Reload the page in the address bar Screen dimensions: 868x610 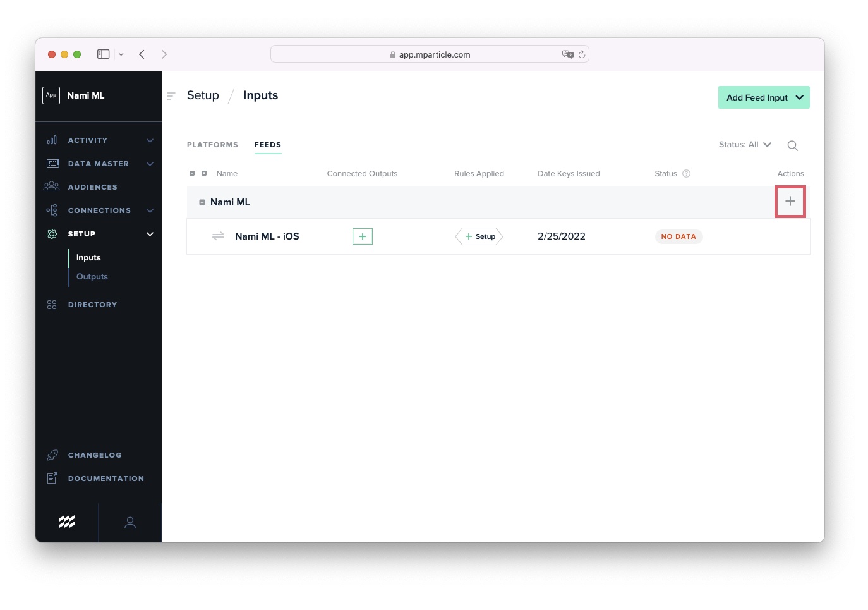tap(582, 54)
